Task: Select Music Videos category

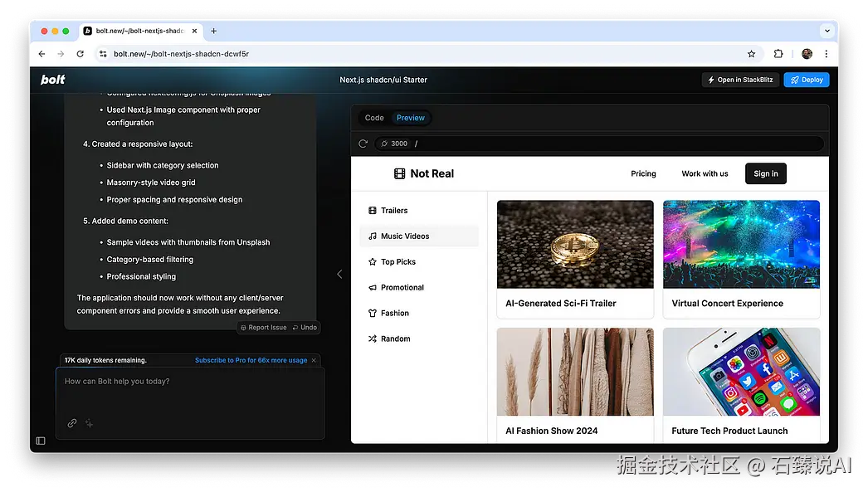Action: click(x=419, y=236)
